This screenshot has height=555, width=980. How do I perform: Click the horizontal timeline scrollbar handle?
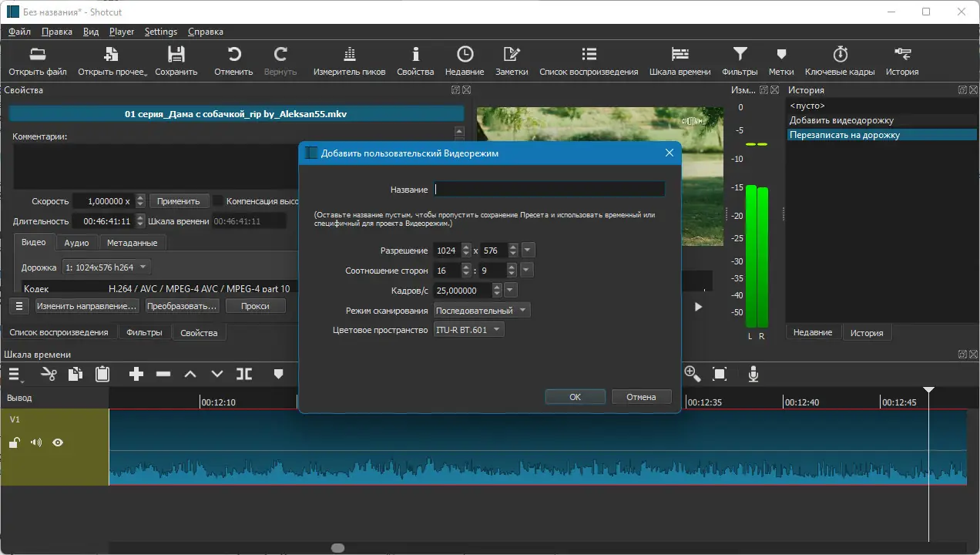[x=337, y=548]
